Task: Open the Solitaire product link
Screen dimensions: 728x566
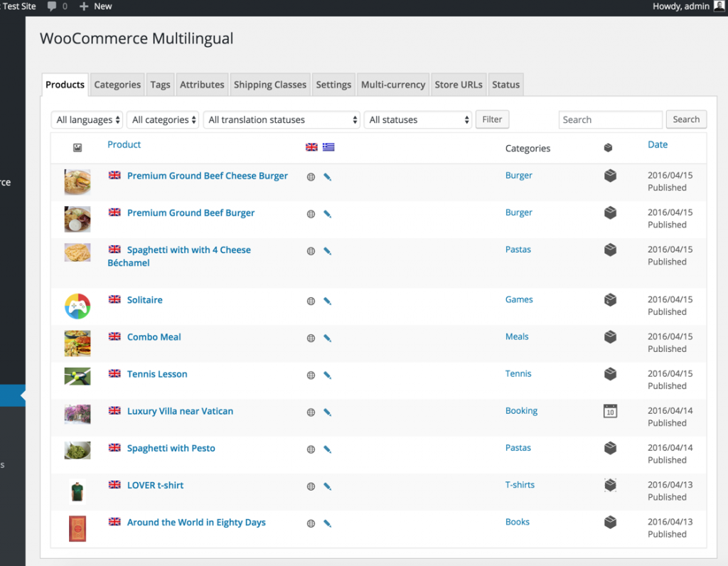Action: pyautogui.click(x=145, y=300)
